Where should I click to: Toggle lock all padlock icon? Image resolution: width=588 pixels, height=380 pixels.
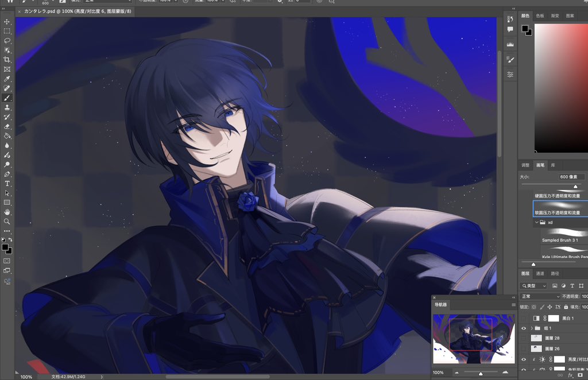point(566,307)
